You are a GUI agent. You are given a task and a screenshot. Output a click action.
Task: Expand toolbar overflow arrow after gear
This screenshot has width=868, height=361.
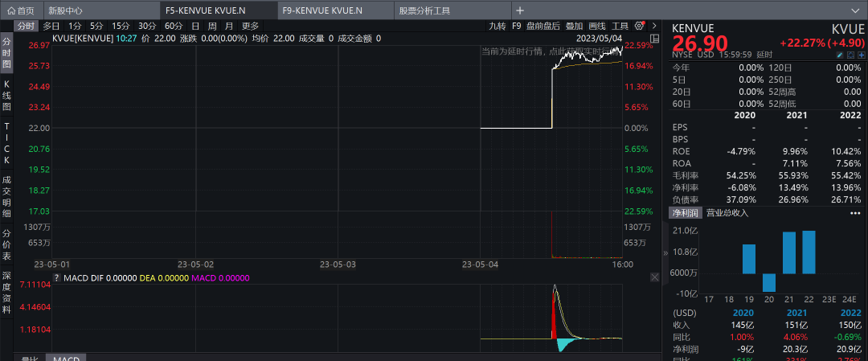[654, 26]
